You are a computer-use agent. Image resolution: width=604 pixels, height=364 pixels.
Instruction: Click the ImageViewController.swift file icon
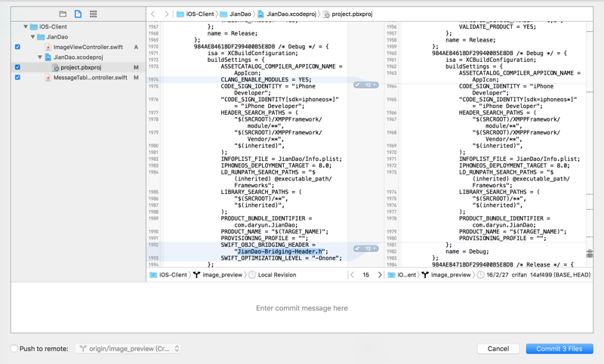[48, 47]
